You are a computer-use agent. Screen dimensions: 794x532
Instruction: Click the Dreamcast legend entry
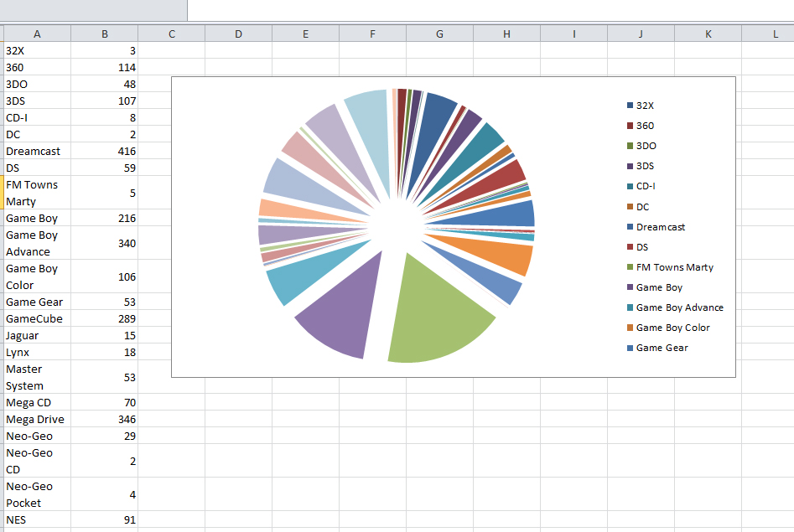pos(656,227)
